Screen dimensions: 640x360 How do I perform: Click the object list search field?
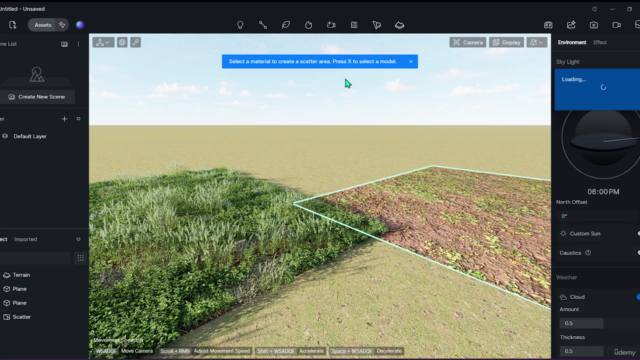[36, 258]
